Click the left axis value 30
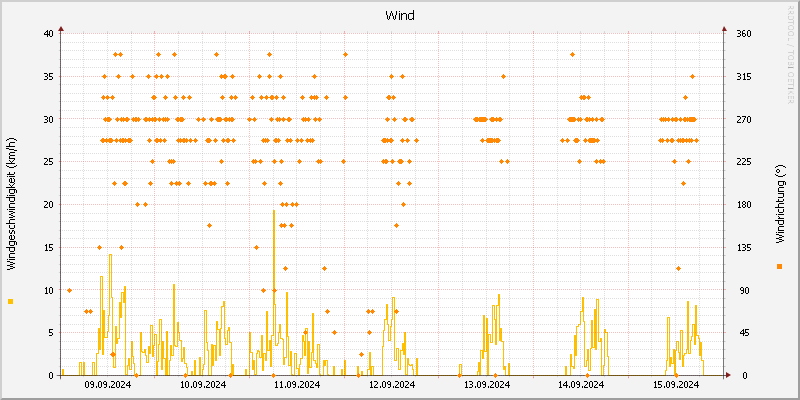 click(48, 119)
